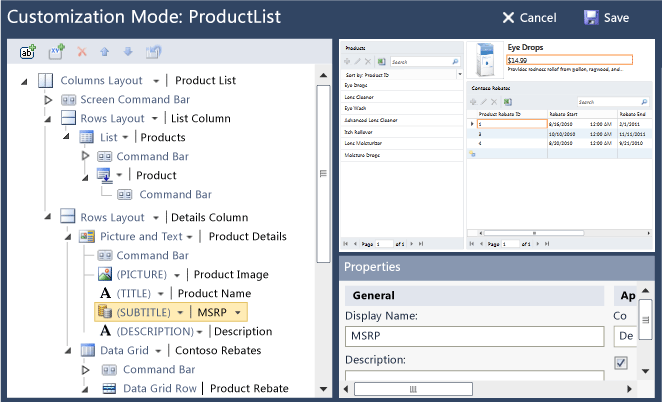Click the Reset toolbar icon
The width and height of the screenshot is (662, 402).
click(153, 51)
